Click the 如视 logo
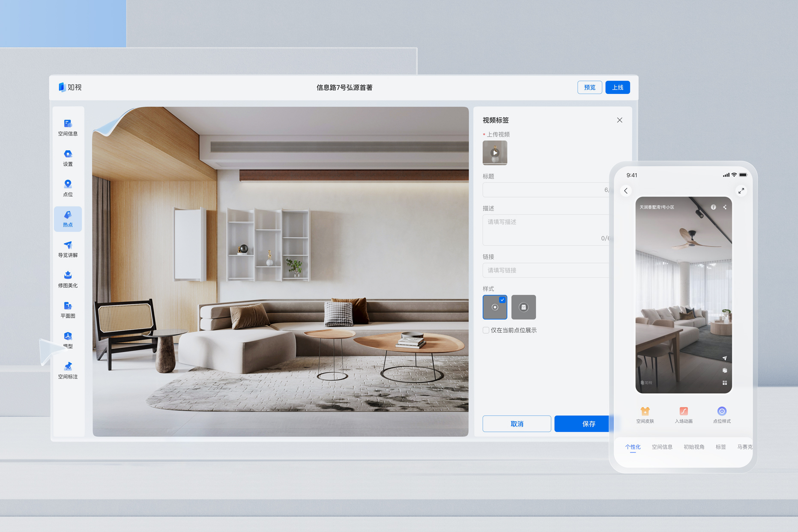The height and width of the screenshot is (532, 798). [70, 87]
